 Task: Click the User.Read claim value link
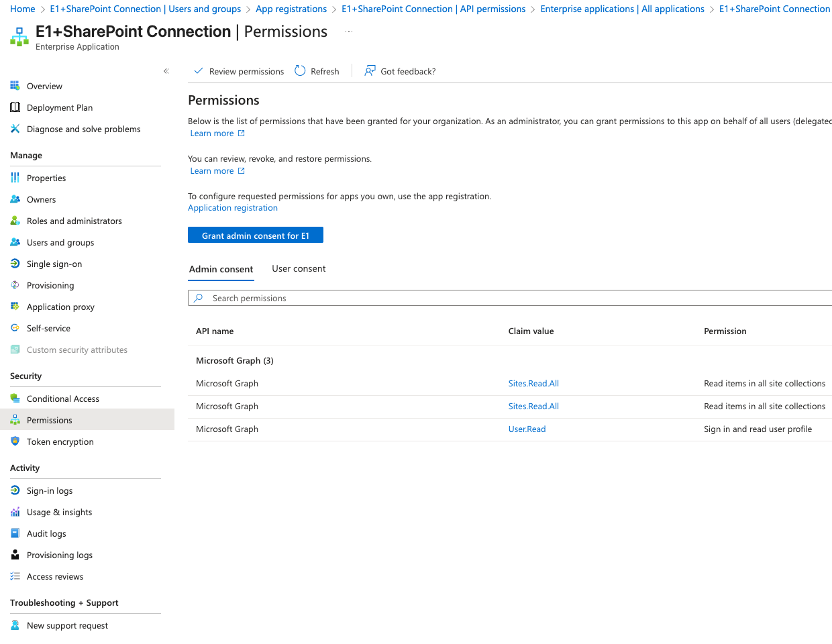pyautogui.click(x=527, y=429)
